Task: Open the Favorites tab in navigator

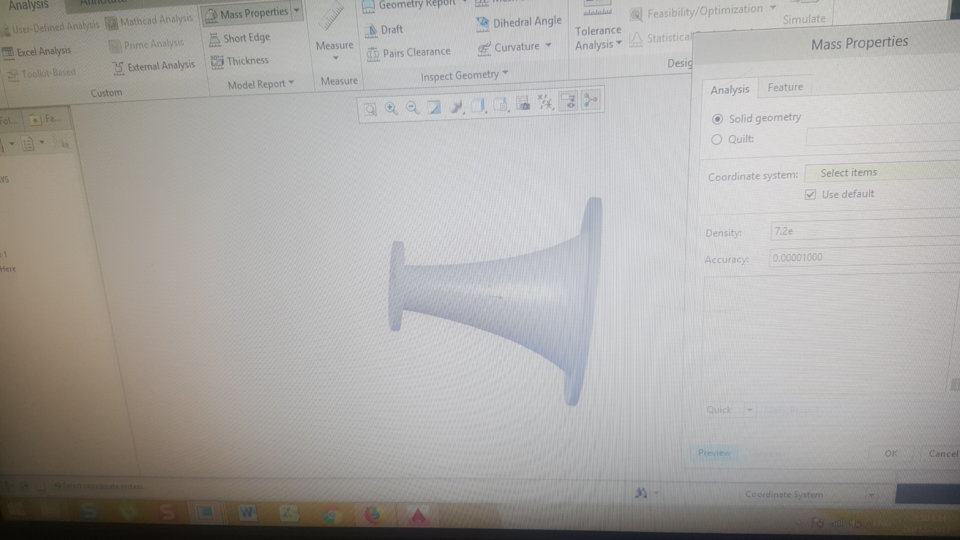Action: pyautogui.click(x=45, y=119)
